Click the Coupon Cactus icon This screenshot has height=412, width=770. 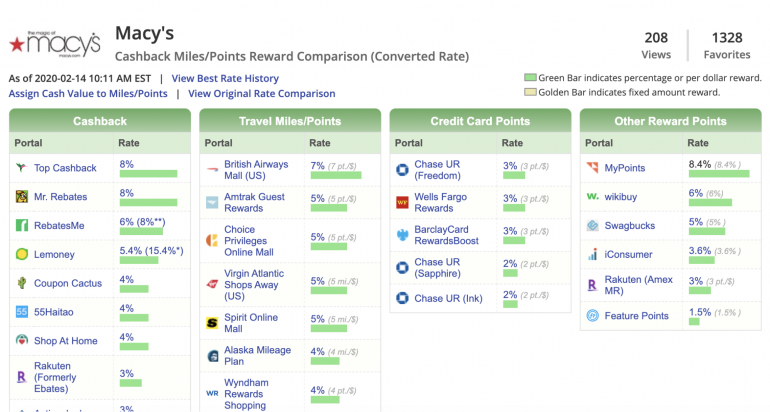21,283
